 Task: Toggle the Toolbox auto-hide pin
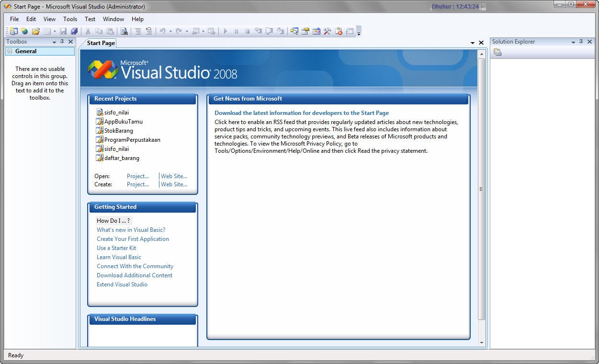click(61, 42)
